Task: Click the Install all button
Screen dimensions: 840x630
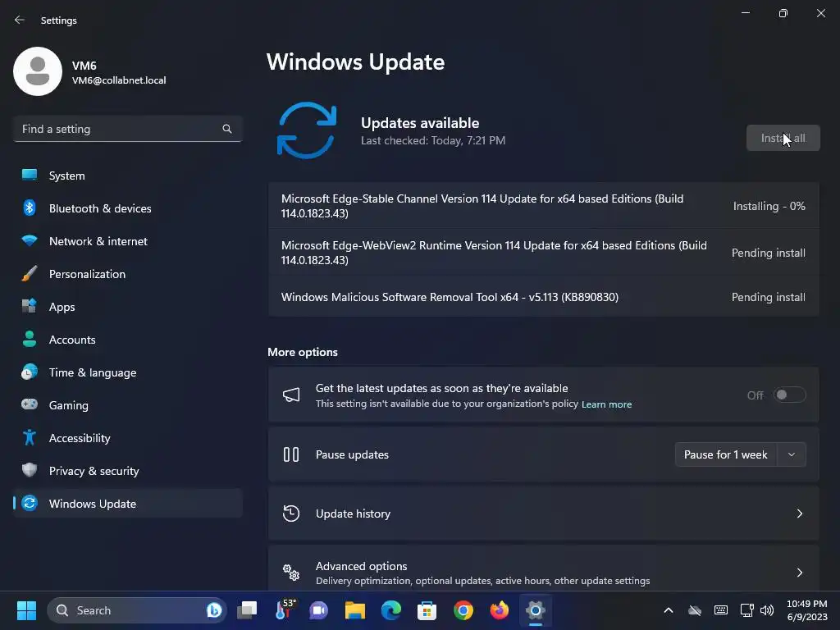Action: (x=783, y=138)
